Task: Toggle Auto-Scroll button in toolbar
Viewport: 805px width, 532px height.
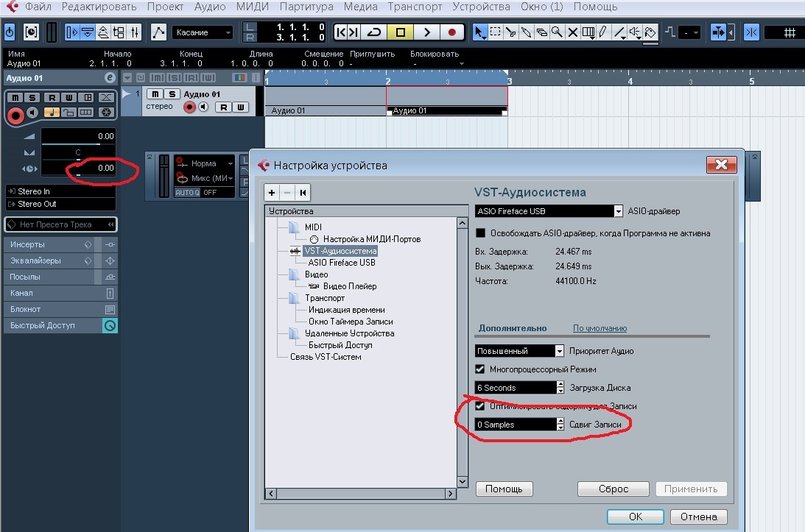Action: point(718,32)
